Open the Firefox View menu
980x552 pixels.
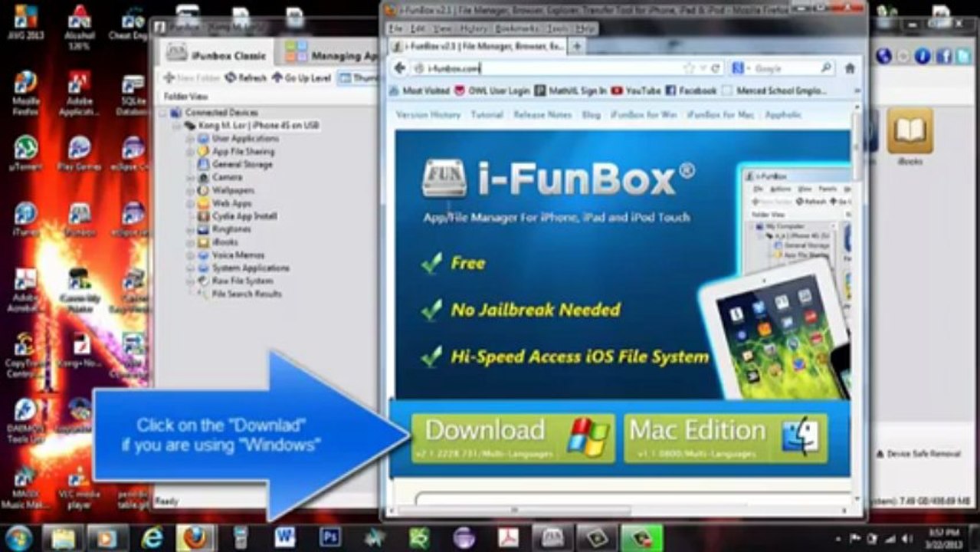[x=442, y=28]
